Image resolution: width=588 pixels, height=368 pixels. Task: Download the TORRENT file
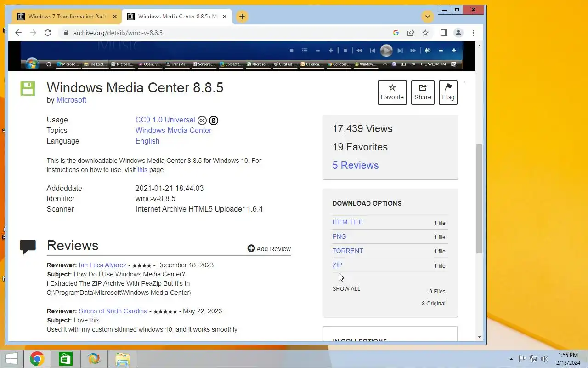(348, 251)
